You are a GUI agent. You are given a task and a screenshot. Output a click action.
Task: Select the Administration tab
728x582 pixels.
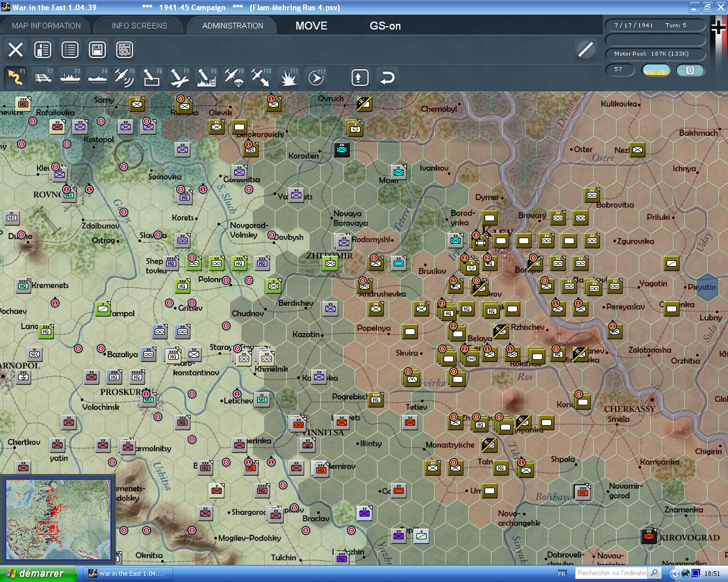point(233,26)
